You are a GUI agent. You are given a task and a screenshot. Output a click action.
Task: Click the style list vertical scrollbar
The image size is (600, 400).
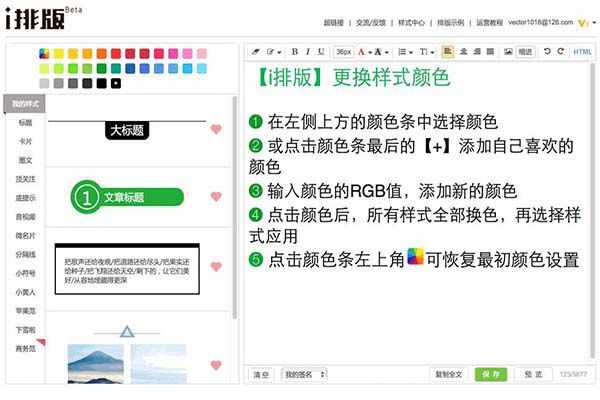pos(235,207)
